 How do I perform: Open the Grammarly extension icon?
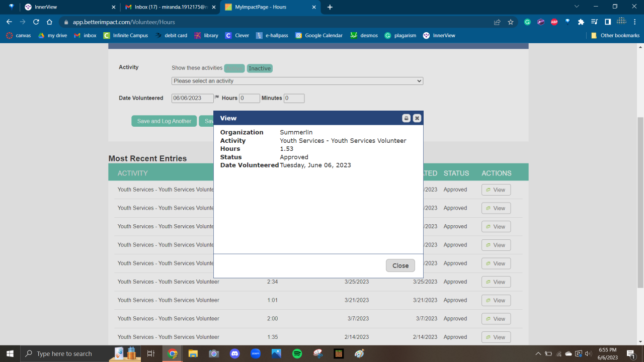(x=527, y=22)
